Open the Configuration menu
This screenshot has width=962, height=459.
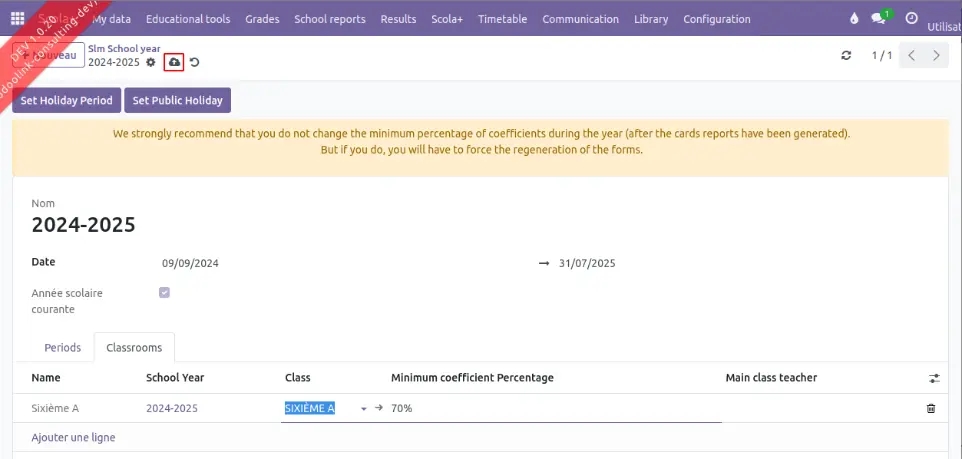pos(716,19)
